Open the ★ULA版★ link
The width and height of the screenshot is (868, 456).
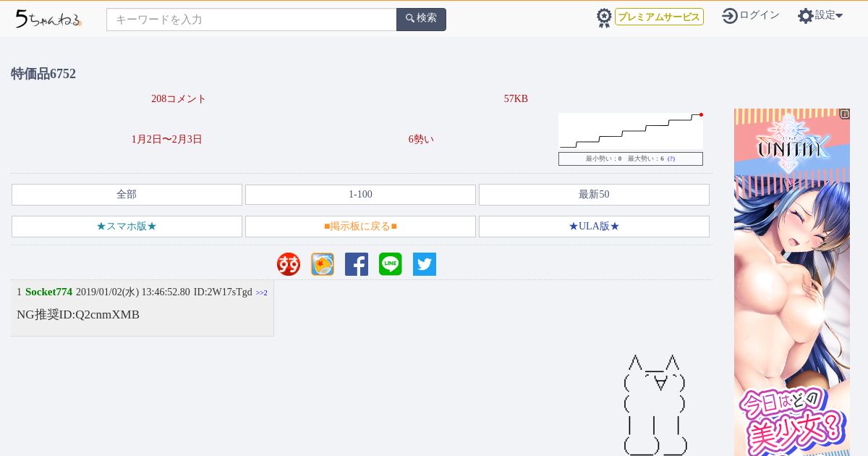(x=594, y=227)
